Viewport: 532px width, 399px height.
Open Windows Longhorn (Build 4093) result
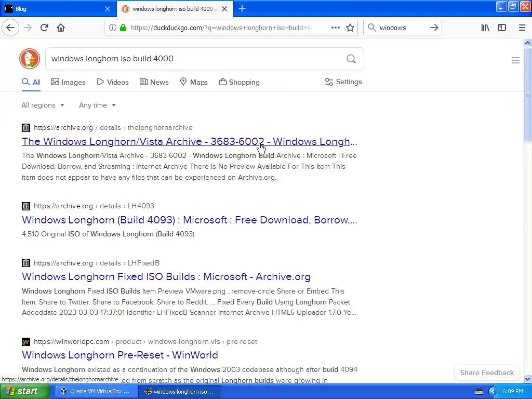(x=189, y=220)
